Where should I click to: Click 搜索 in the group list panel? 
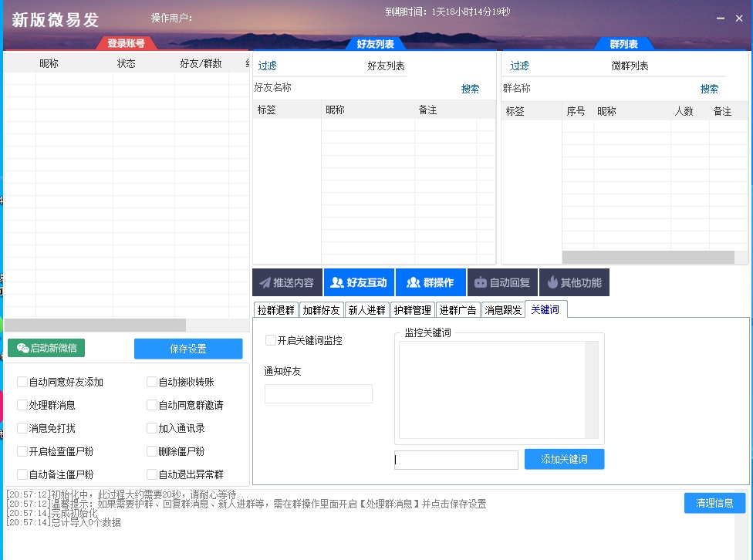(x=709, y=89)
